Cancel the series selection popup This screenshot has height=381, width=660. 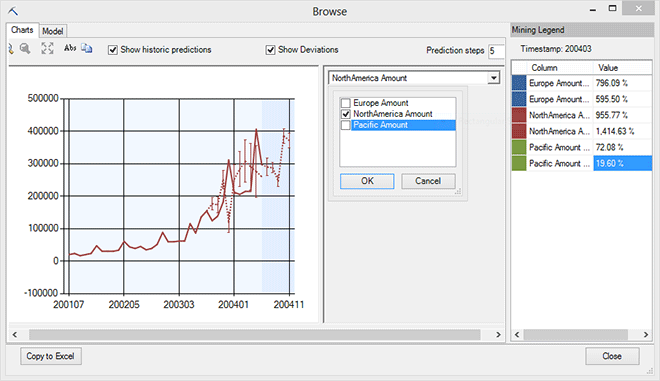pos(428,181)
